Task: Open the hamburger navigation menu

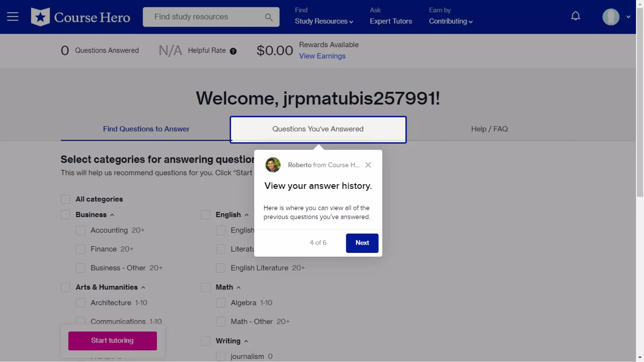Action: 13,17
